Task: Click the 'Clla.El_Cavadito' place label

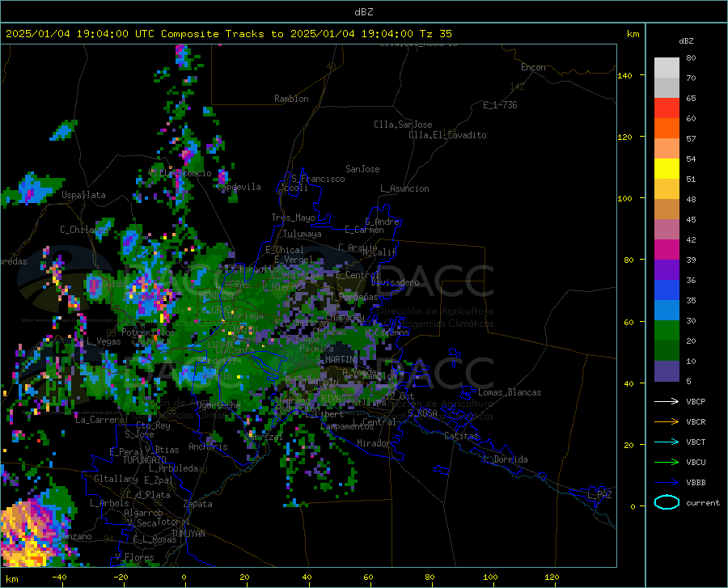Action: click(447, 135)
